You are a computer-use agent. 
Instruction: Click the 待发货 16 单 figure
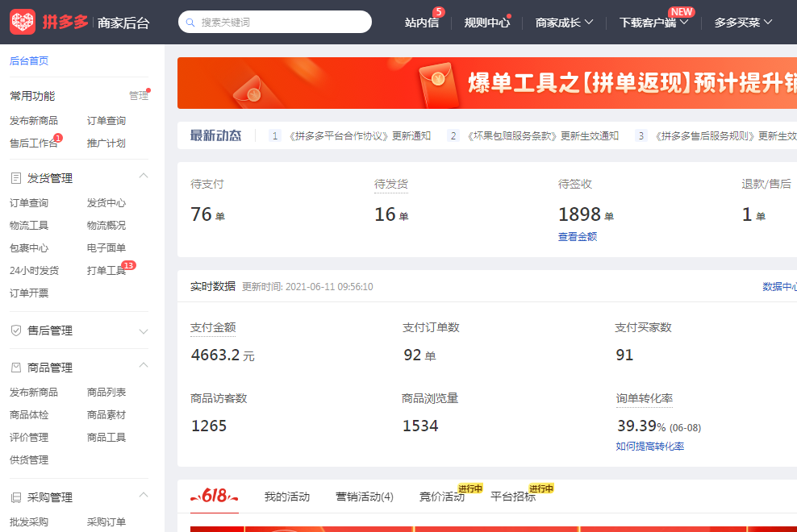click(391, 214)
